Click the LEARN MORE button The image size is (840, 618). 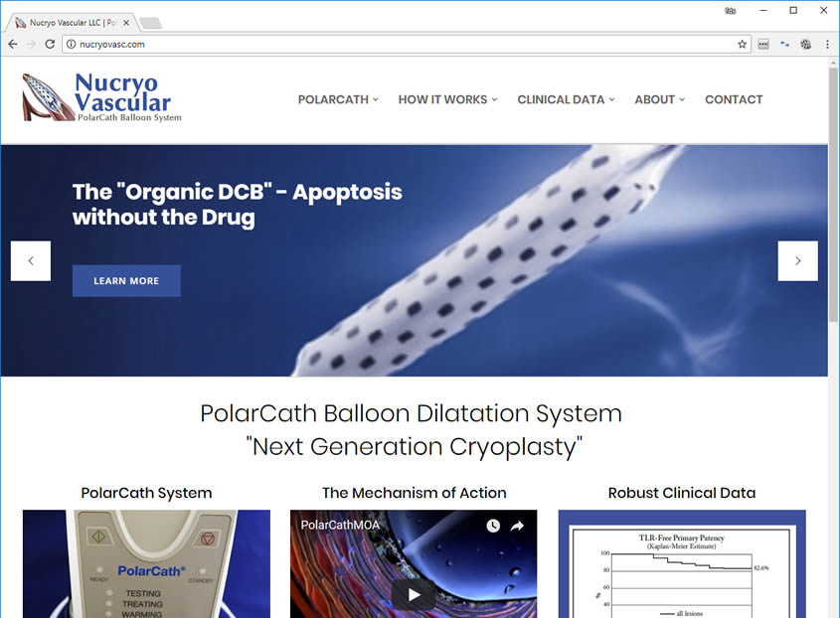coord(126,280)
